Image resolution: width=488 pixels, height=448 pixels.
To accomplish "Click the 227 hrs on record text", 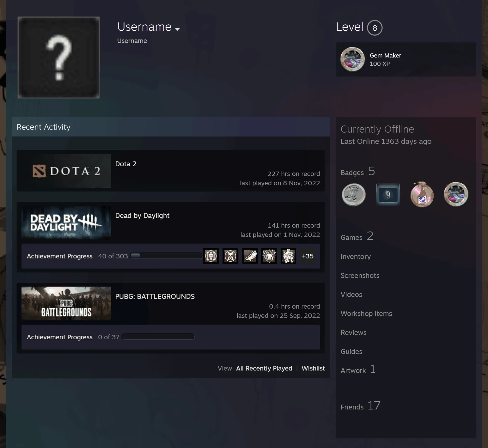I will [x=294, y=174].
